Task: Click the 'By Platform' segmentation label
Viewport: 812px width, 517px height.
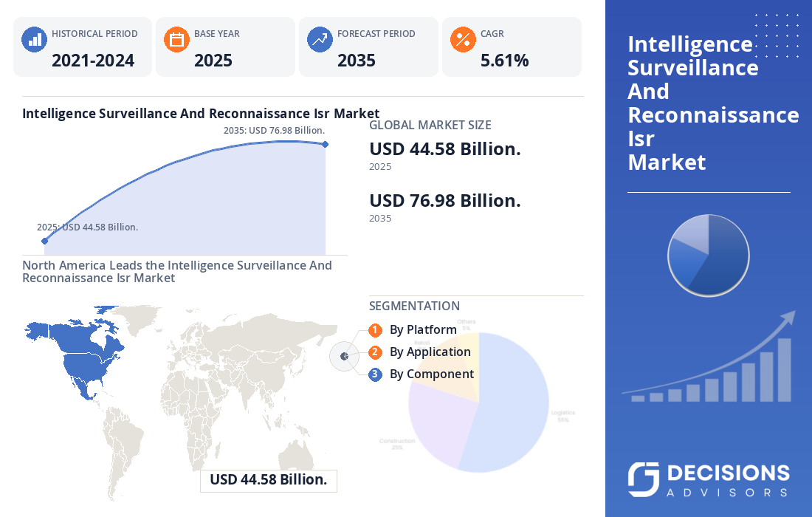Action: pos(423,329)
